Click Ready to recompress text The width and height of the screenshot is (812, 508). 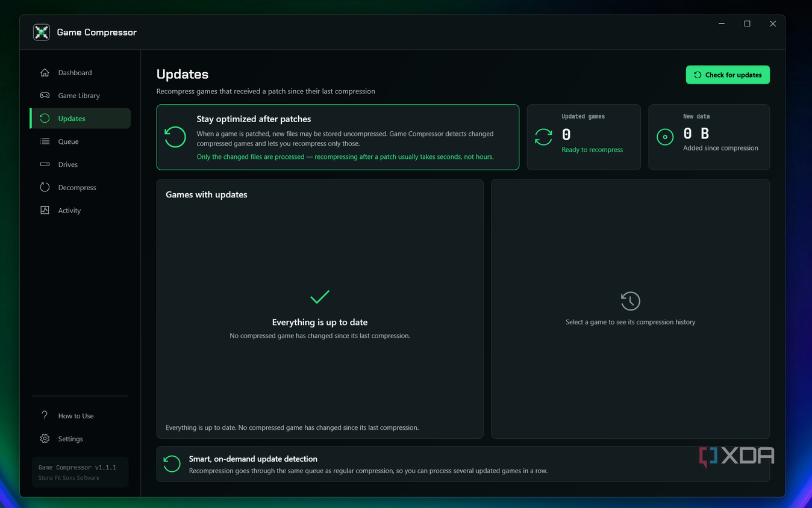click(592, 150)
